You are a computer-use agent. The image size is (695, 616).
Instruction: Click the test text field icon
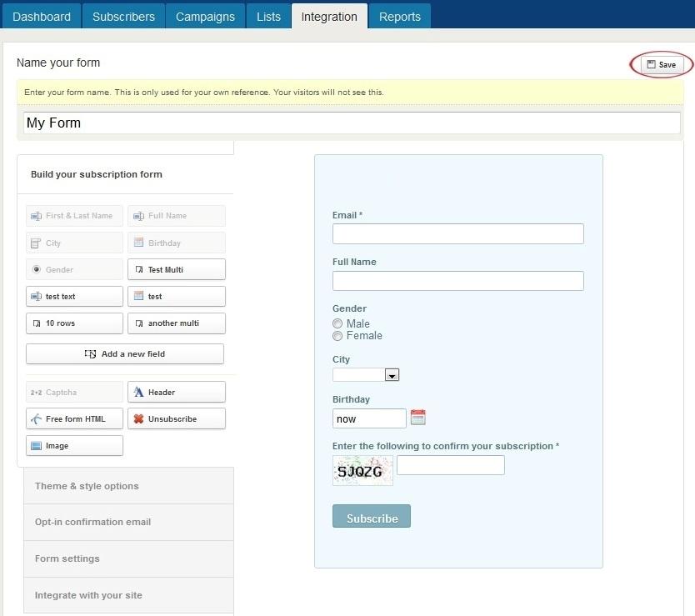tap(37, 296)
